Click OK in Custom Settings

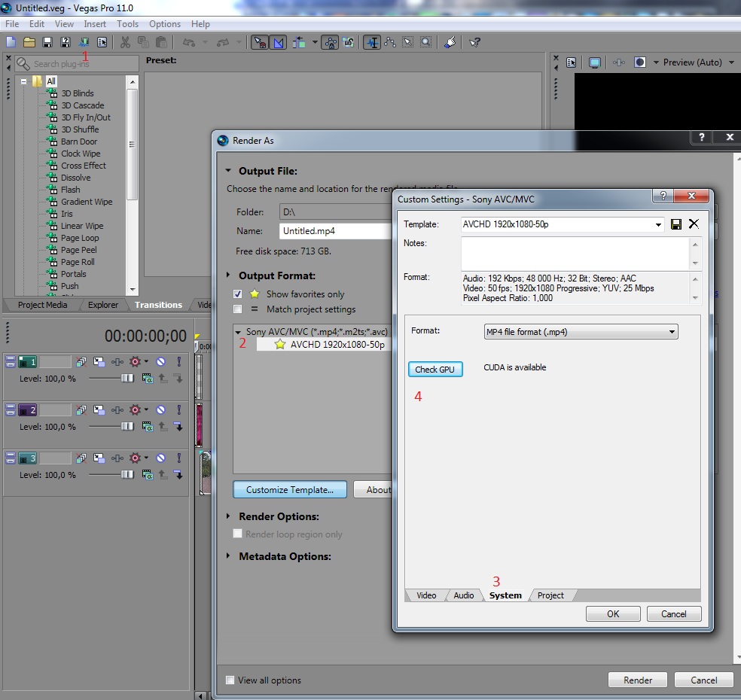click(x=613, y=614)
